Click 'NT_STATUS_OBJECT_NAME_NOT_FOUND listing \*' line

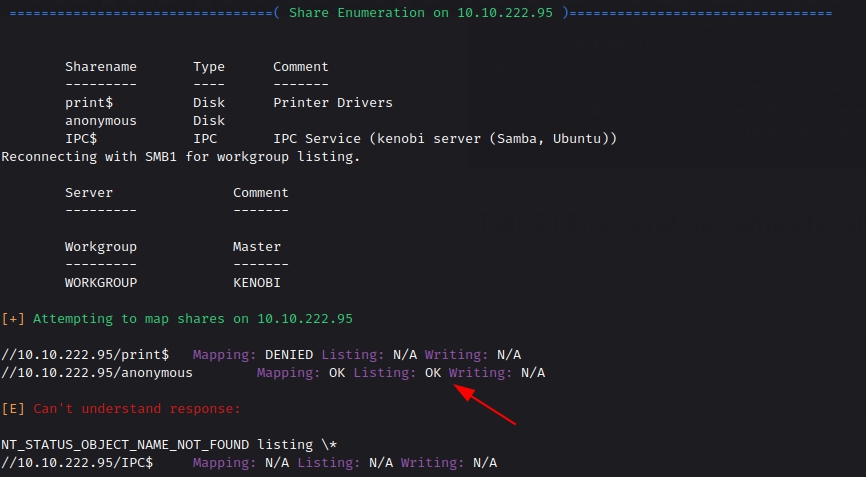[x=169, y=444]
